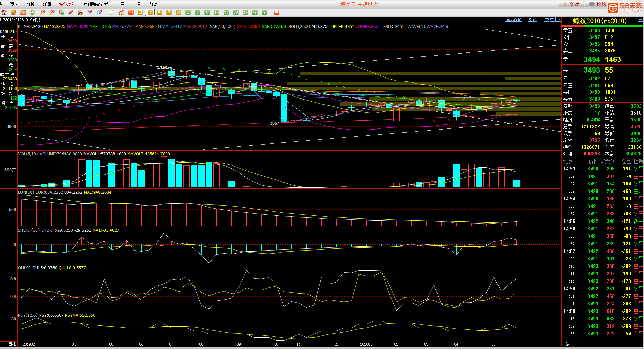The width and height of the screenshot is (644, 349).
Task: Open the 特色功能 menu
Action: (67, 4)
